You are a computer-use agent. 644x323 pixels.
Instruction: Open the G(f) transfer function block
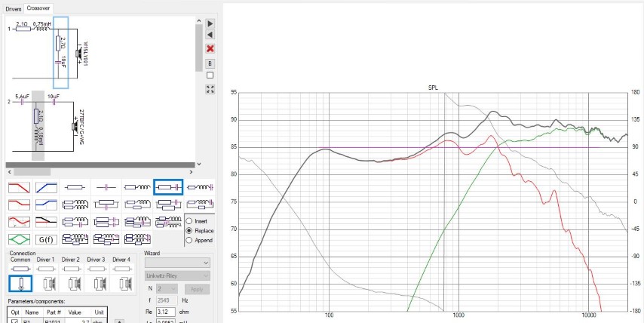[46, 239]
